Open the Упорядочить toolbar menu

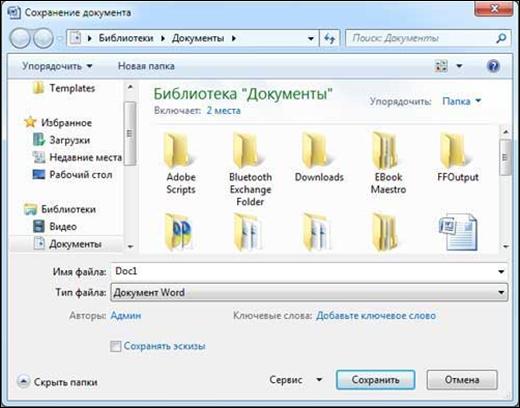click(57, 66)
